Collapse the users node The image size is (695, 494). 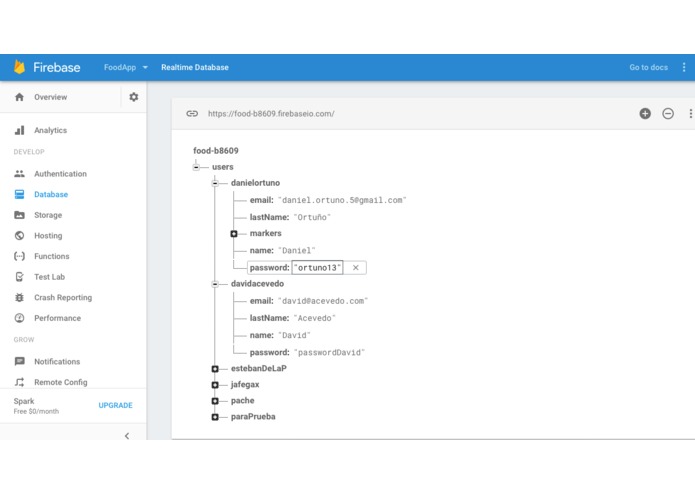tap(196, 167)
